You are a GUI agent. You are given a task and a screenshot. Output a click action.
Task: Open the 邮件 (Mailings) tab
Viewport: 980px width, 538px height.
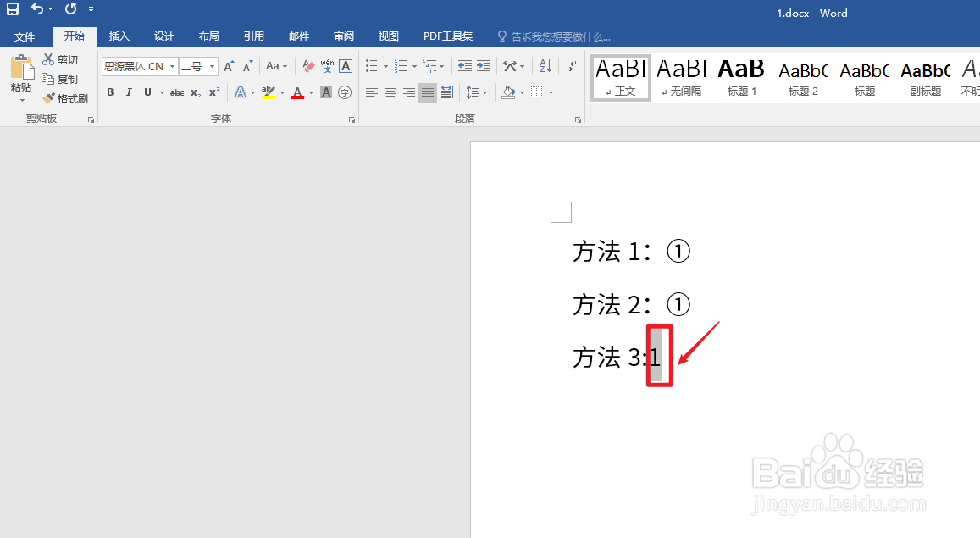[x=299, y=36]
